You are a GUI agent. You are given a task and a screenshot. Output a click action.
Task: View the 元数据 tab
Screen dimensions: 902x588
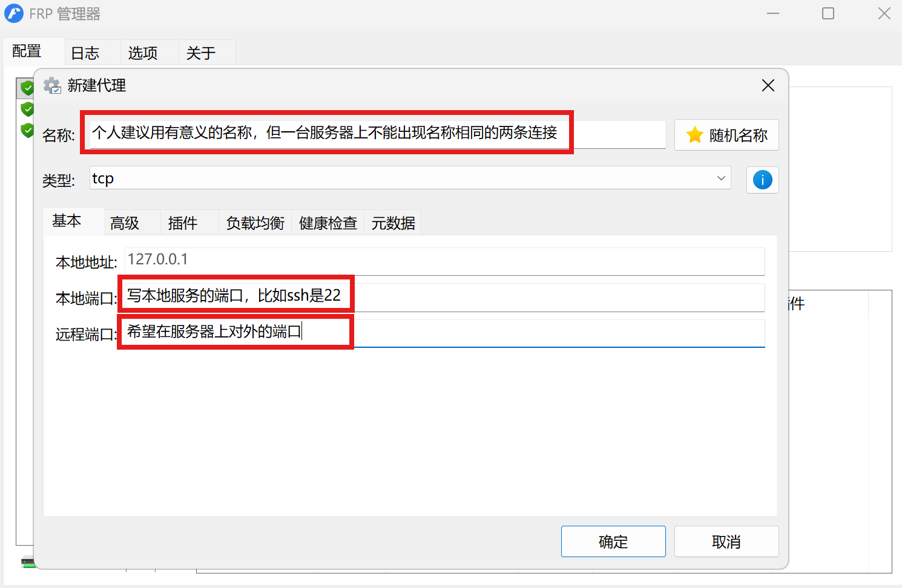coord(393,223)
